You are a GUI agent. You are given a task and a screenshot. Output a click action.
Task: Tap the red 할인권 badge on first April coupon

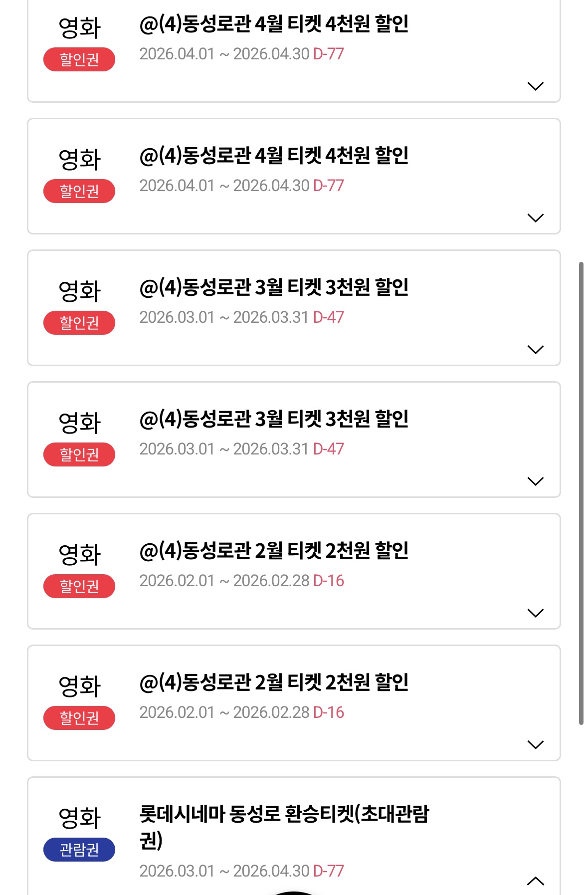pos(79,60)
